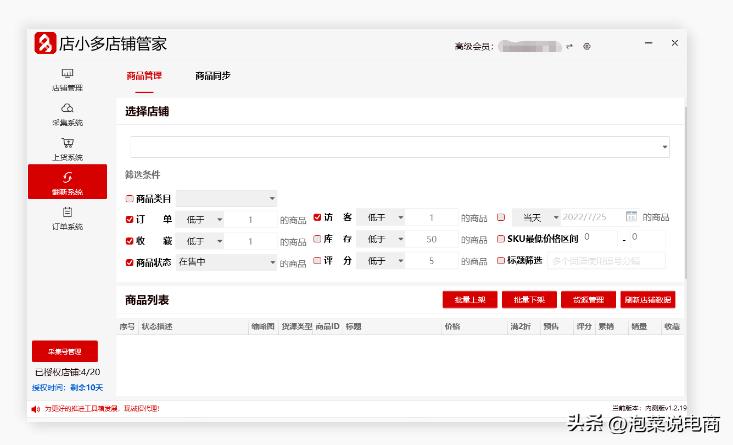This screenshot has height=445, width=733.
Task: Click the 已授权店铺:4/20 text
Action: point(67,372)
